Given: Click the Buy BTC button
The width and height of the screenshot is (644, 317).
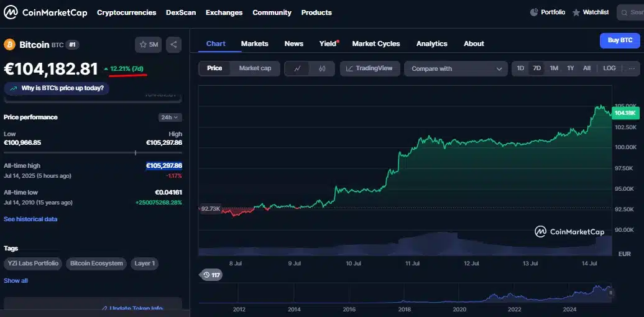Looking at the screenshot, I should [620, 40].
